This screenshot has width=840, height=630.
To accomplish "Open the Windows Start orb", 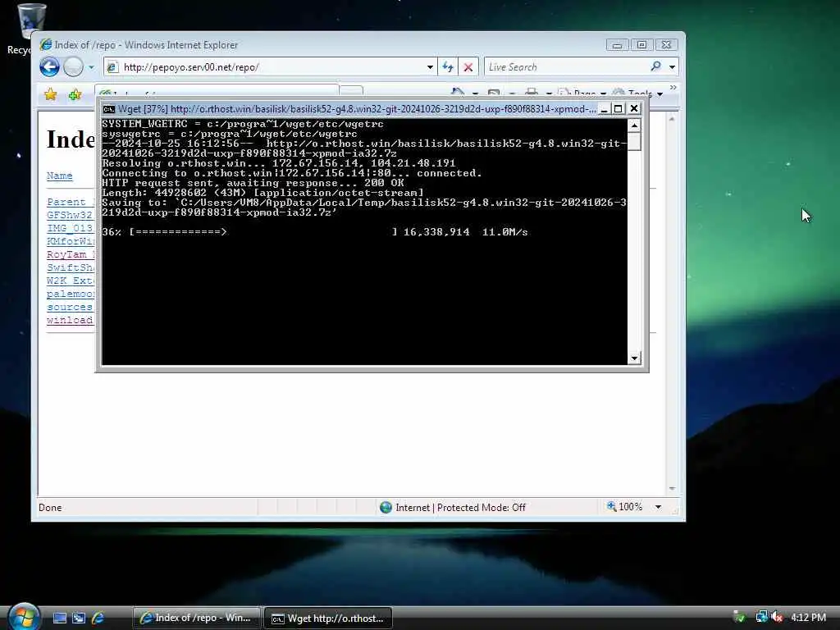I will click(x=23, y=617).
